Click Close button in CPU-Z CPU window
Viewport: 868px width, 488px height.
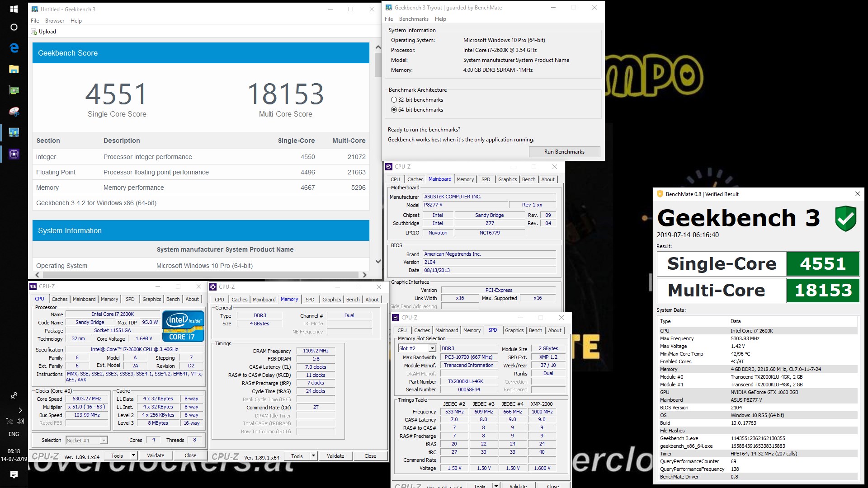click(190, 455)
